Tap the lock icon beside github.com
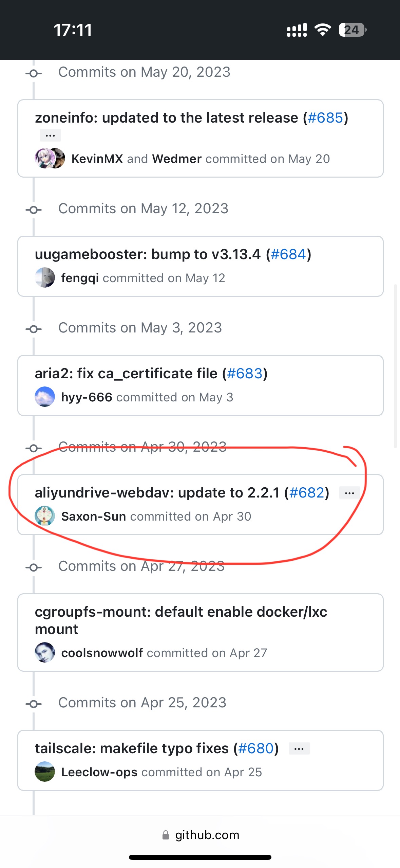Viewport: 400px width, 868px height. [x=166, y=835]
